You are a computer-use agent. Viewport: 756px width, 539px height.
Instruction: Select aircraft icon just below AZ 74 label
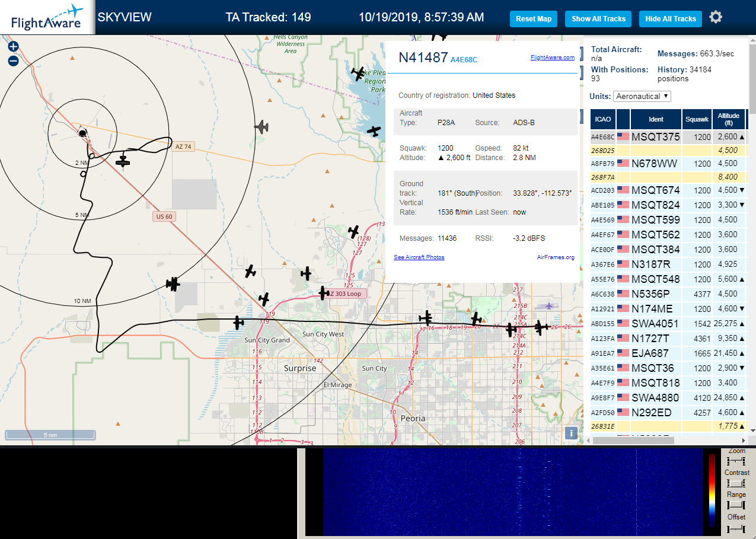(x=123, y=161)
